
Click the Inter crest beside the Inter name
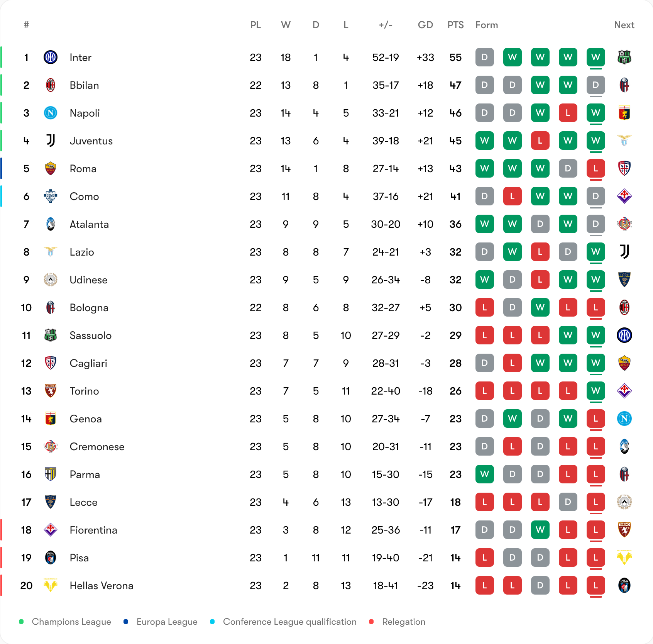tap(51, 58)
